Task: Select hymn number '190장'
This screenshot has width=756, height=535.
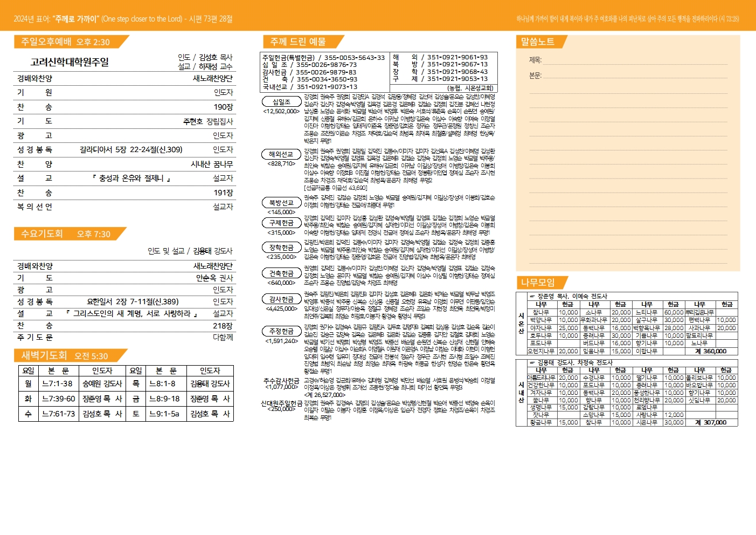Action: point(223,107)
